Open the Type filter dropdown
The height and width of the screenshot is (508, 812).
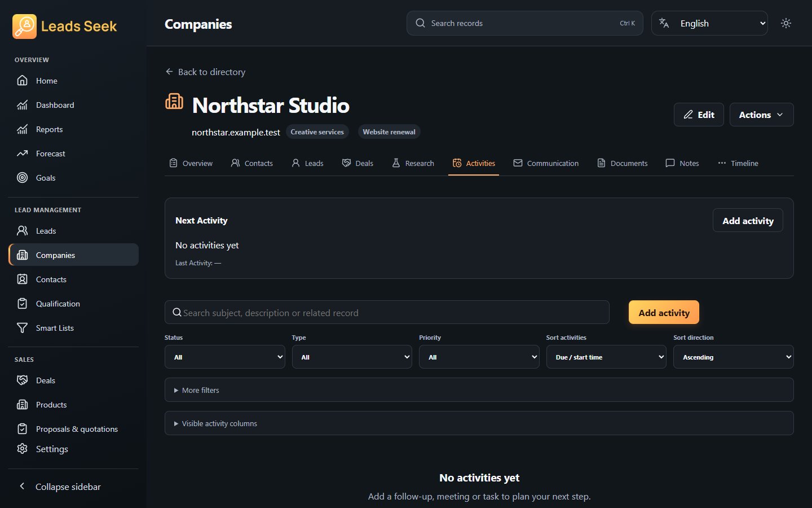coord(352,357)
